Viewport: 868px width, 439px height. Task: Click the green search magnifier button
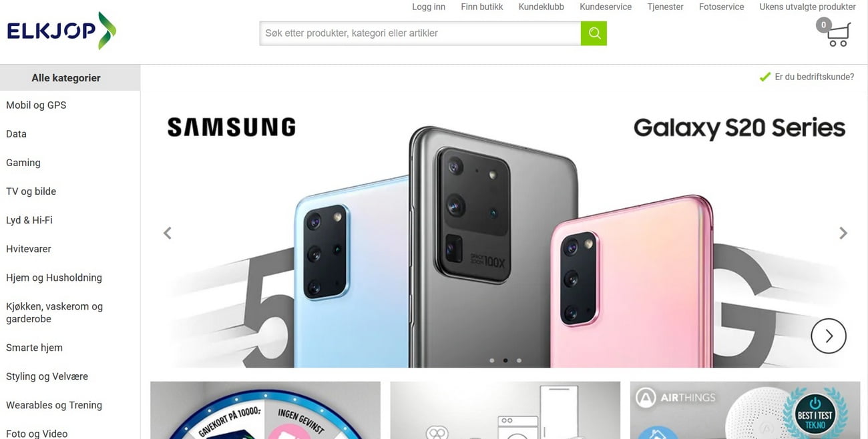click(594, 33)
